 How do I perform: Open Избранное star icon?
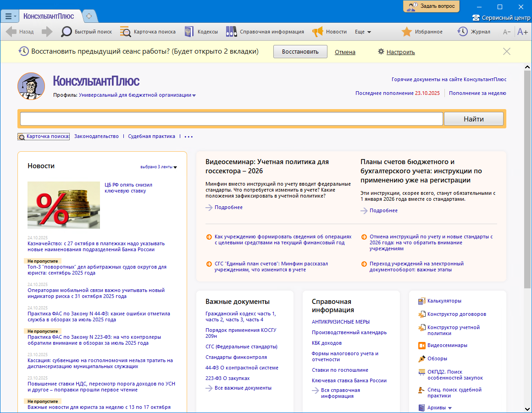tap(406, 32)
